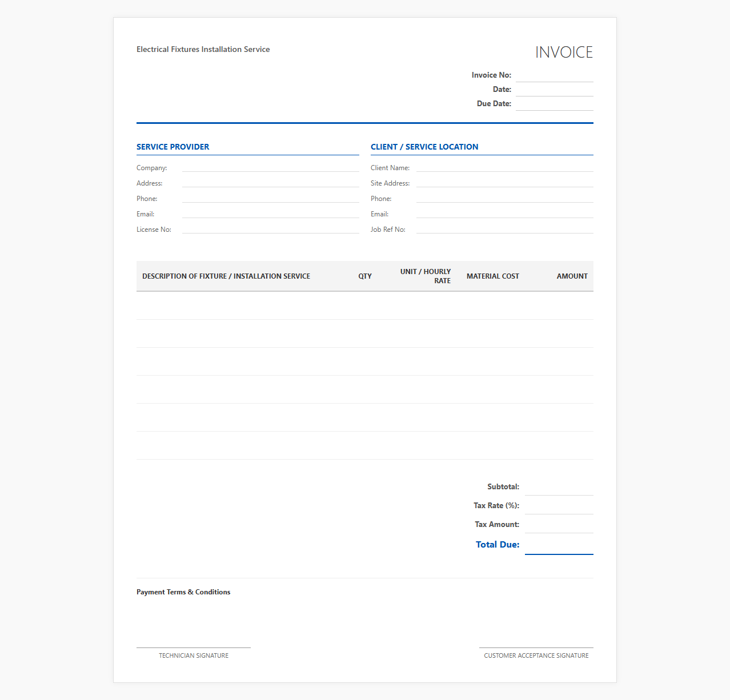Click the Payment Terms & Conditions label
730x700 pixels.
click(x=183, y=592)
